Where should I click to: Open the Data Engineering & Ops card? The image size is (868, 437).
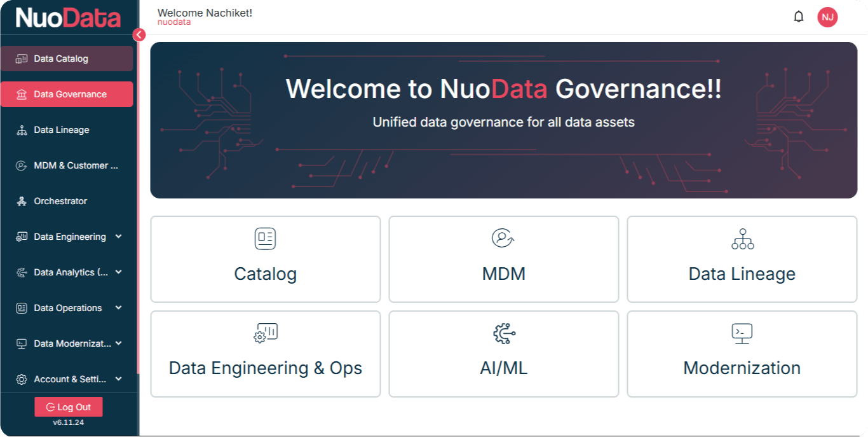click(266, 354)
